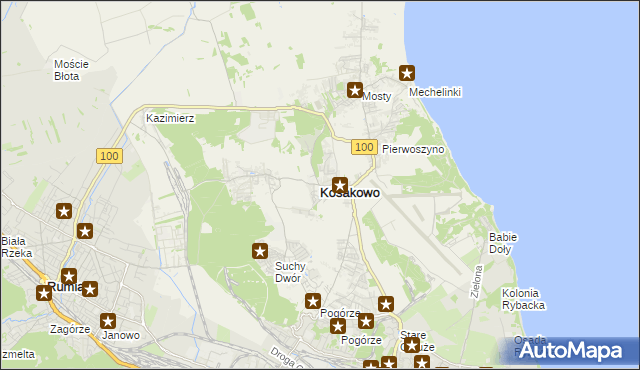640x370 pixels.
Task: Select the Zagórze label
Action: pos(70,329)
